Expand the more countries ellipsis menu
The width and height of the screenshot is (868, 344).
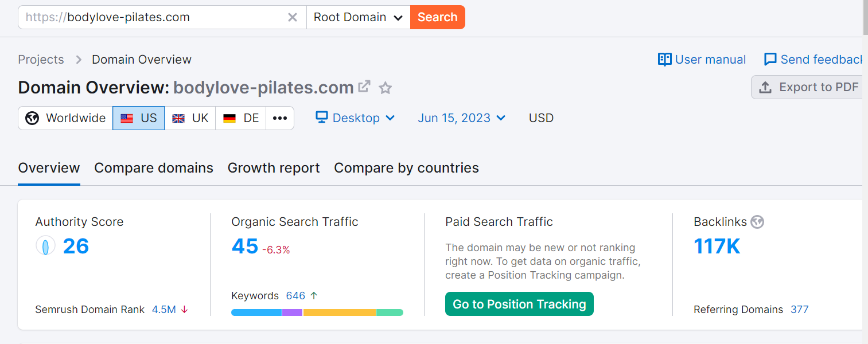coord(279,118)
